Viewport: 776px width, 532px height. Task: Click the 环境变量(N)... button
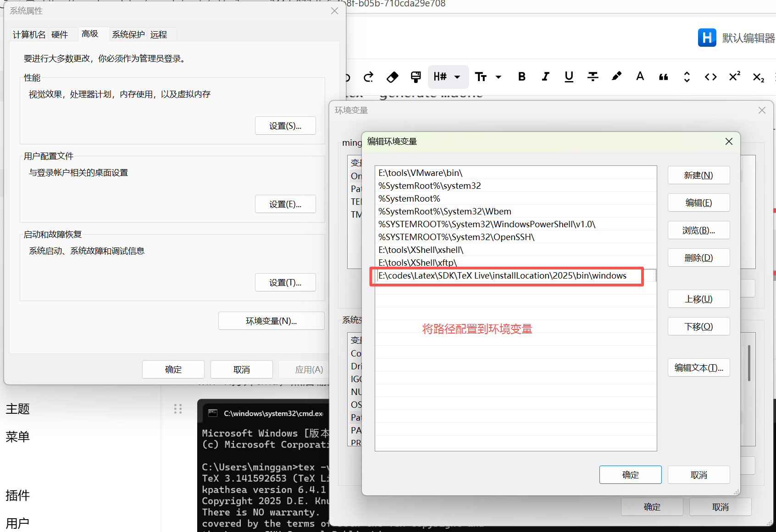click(x=271, y=321)
